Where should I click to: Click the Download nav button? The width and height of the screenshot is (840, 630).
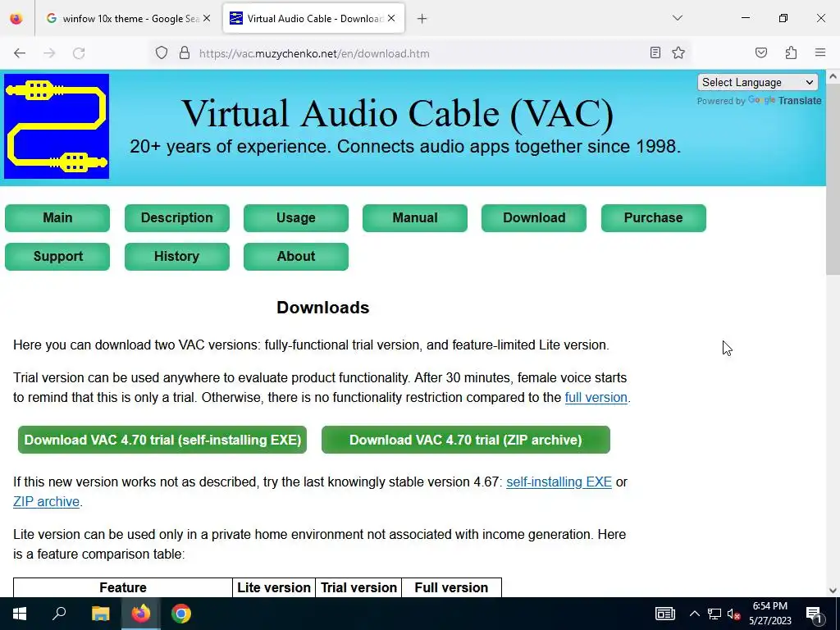click(533, 218)
